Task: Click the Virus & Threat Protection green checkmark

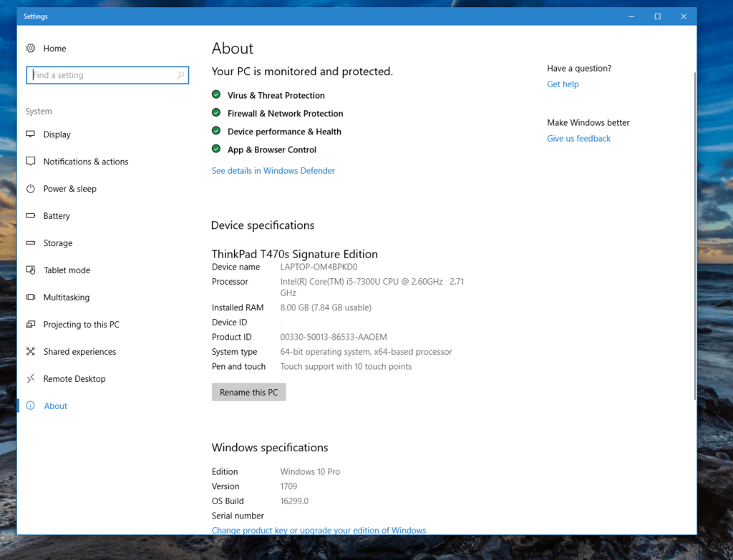Action: (216, 94)
